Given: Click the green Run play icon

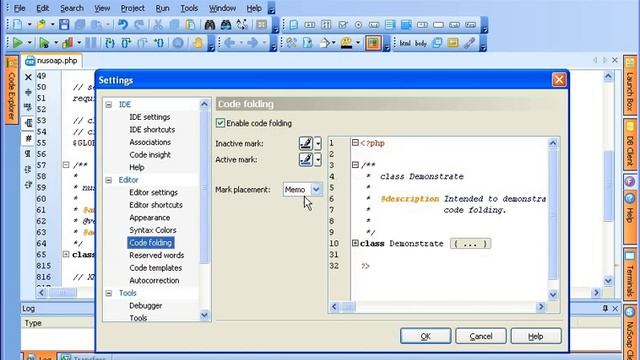Looking at the screenshot, I should [17, 42].
